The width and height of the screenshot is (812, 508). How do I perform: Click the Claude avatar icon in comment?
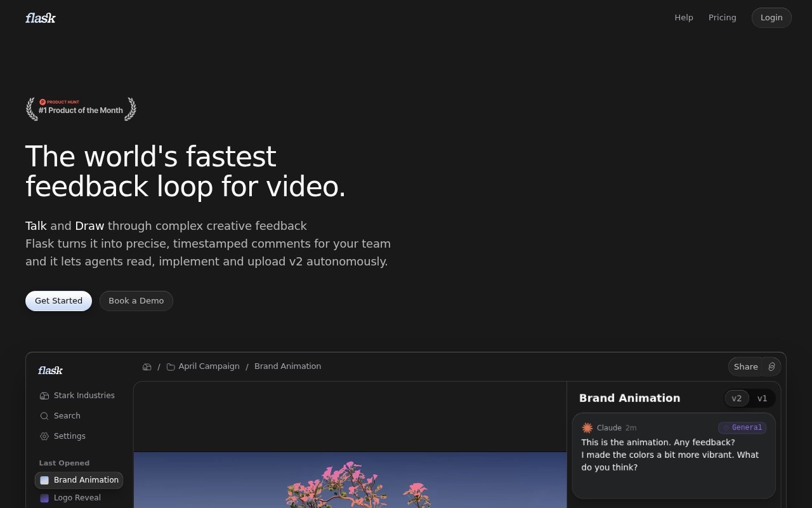tap(587, 428)
